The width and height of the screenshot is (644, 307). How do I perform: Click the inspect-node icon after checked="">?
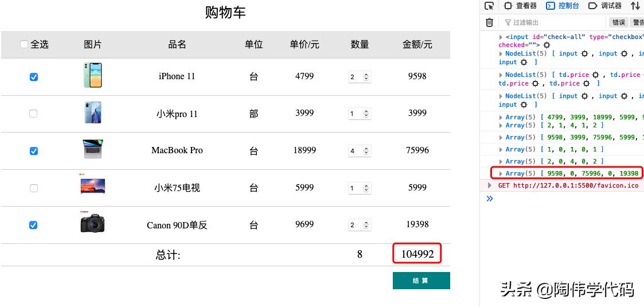pos(547,45)
